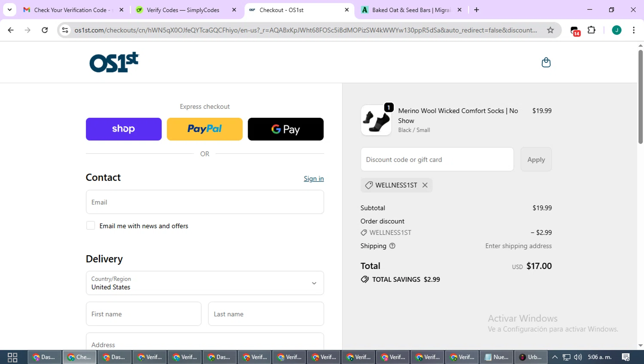The height and width of the screenshot is (364, 644).
Task: Go back to the previous page
Action: pyautogui.click(x=11, y=30)
